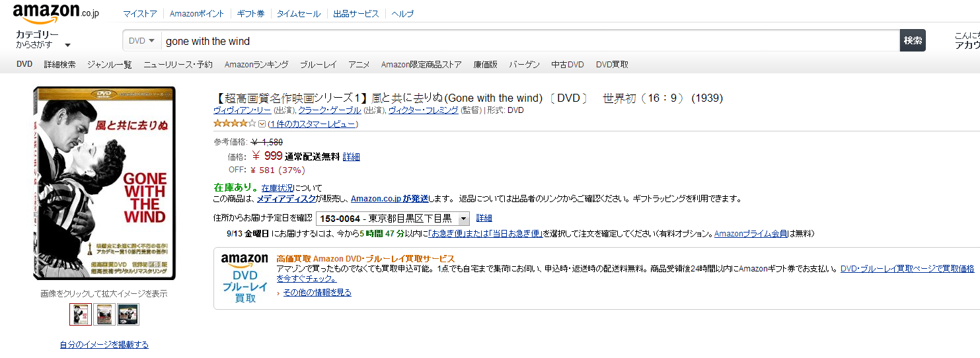Image resolution: width=980 pixels, height=358 pixels.
Task: Click the 在庫あり stock status text
Action: 236,188
